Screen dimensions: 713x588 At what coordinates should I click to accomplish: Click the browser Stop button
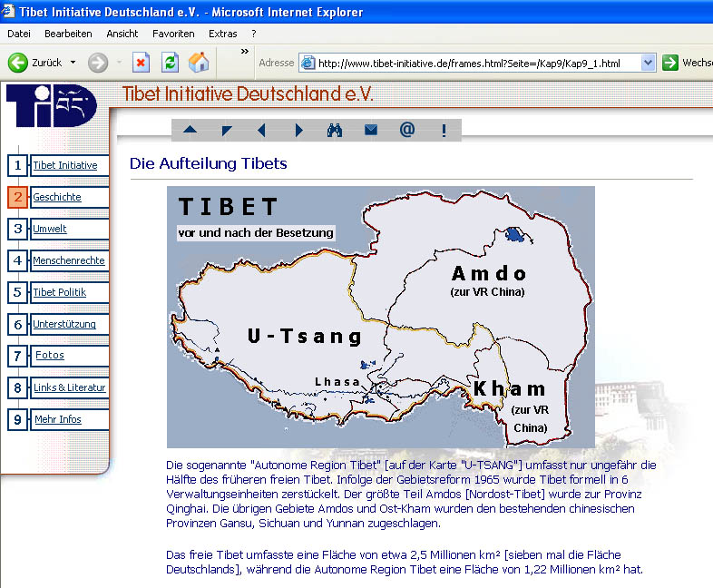141,63
